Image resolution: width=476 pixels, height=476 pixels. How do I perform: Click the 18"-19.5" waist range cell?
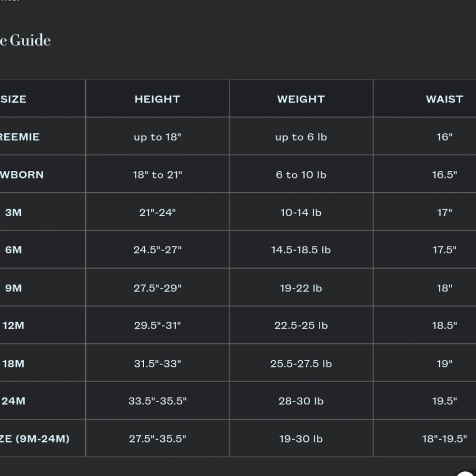point(445,439)
